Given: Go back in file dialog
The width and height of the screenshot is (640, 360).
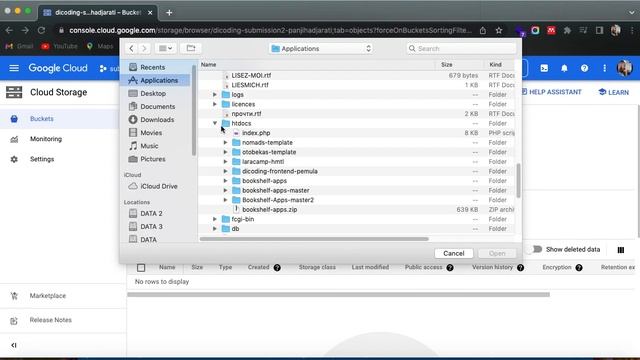Looking at the screenshot, I should (x=131, y=48).
